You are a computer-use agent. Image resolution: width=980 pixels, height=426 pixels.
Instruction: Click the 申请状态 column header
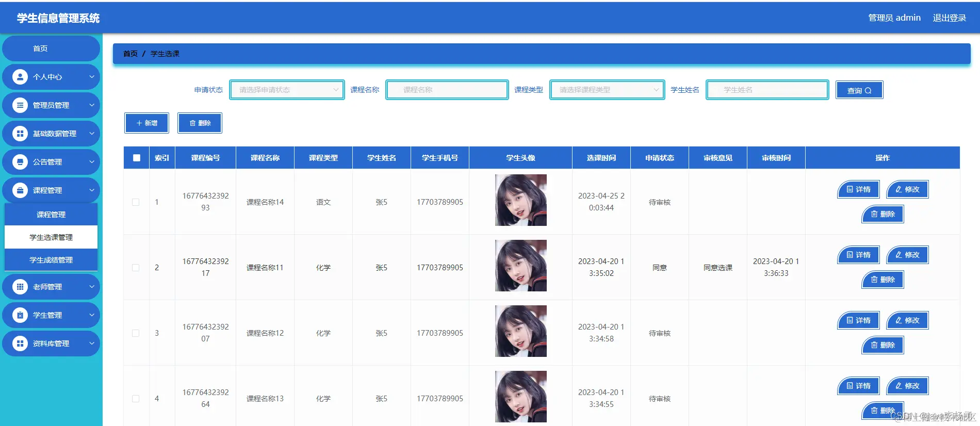pyautogui.click(x=660, y=158)
